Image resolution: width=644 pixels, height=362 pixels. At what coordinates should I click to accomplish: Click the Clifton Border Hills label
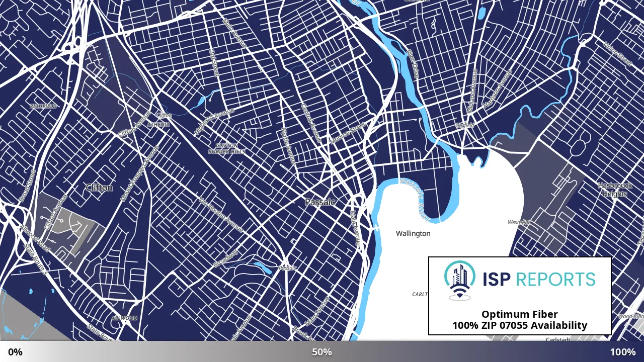coord(226,148)
